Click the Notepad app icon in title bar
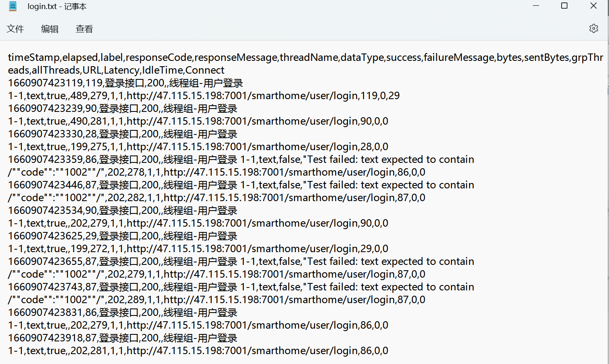This screenshot has width=609, height=364. [13, 6]
